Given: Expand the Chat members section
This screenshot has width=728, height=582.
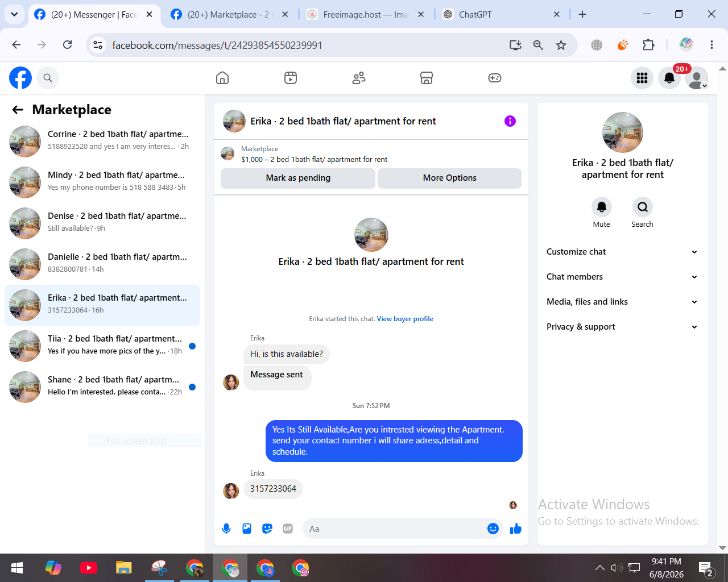Looking at the screenshot, I should [x=623, y=277].
